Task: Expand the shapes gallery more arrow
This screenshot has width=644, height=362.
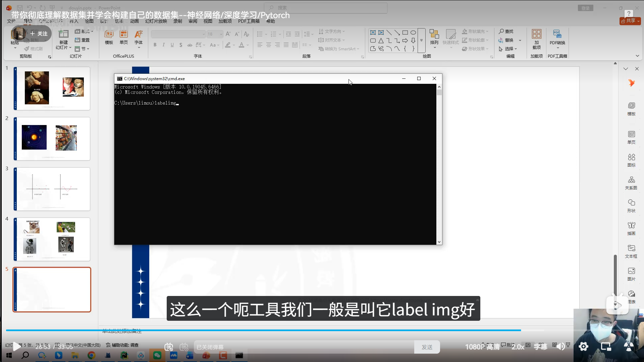Action: point(421,41)
